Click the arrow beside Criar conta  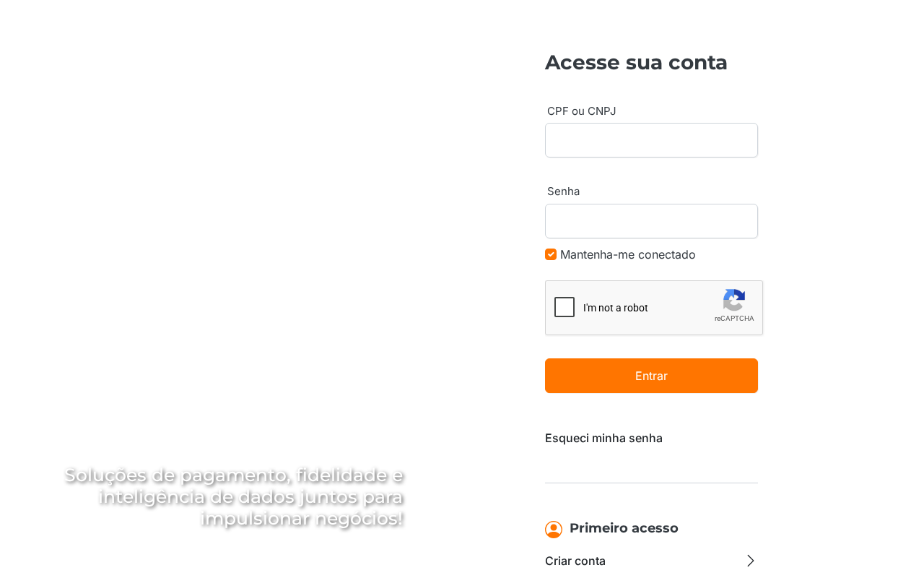click(751, 561)
